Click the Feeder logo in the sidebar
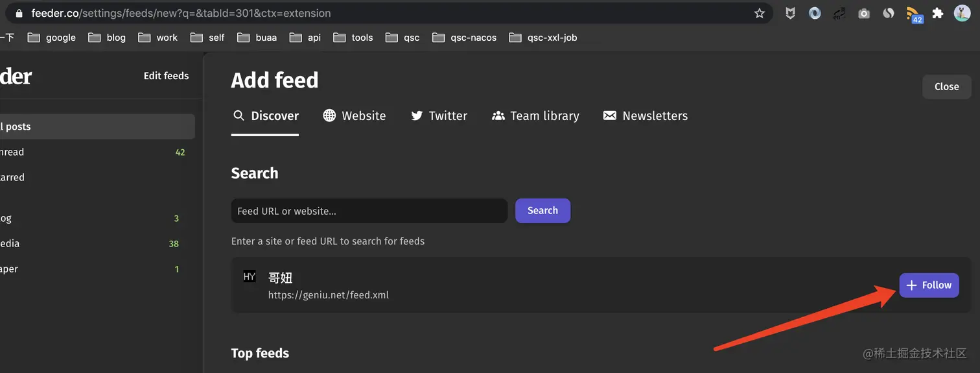Image resolution: width=980 pixels, height=373 pixels. pyautogui.click(x=16, y=77)
